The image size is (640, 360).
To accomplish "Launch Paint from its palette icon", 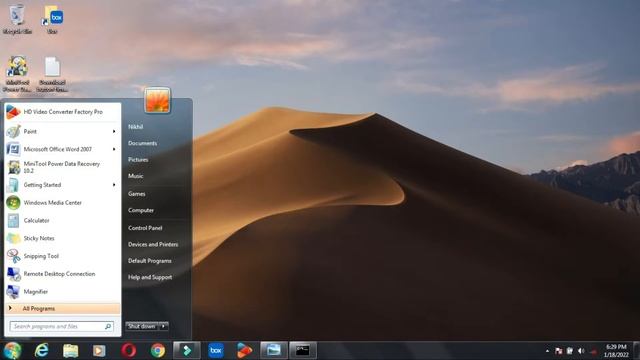I will tap(13, 131).
